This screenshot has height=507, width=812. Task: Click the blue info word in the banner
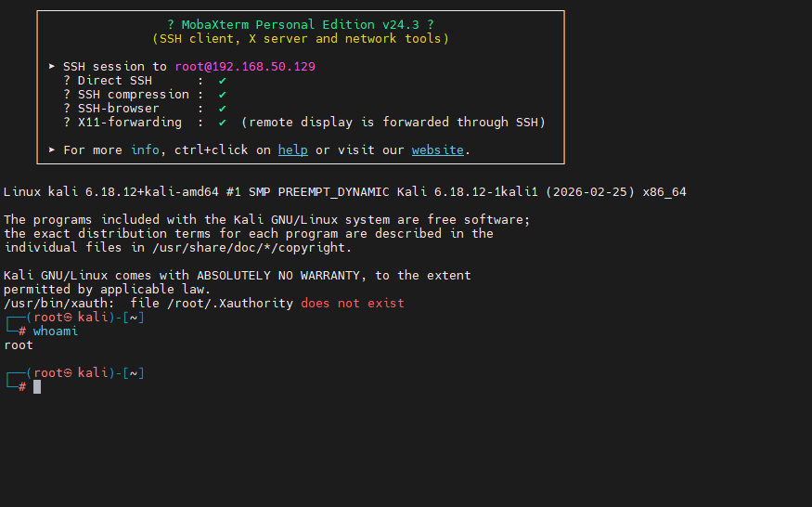[x=145, y=149]
